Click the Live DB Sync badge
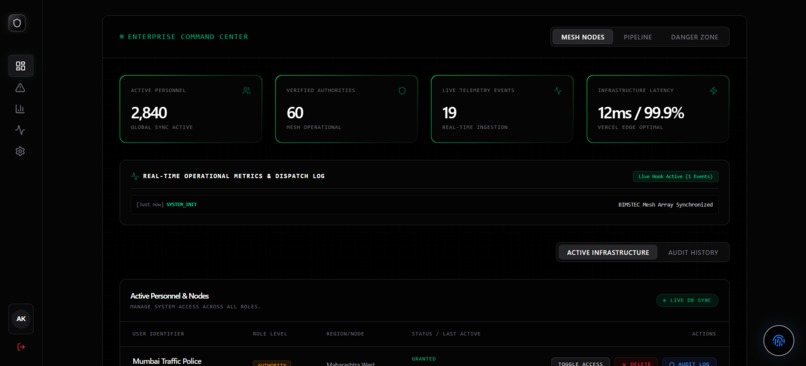Image resolution: width=806 pixels, height=366 pixels. tap(687, 300)
